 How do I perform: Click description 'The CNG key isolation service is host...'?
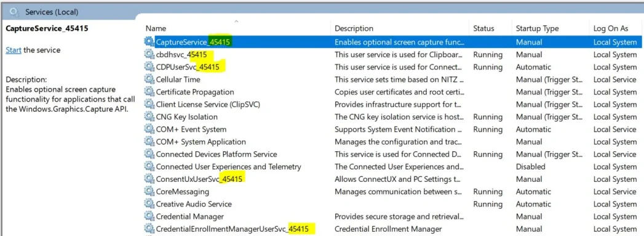pyautogui.click(x=399, y=117)
